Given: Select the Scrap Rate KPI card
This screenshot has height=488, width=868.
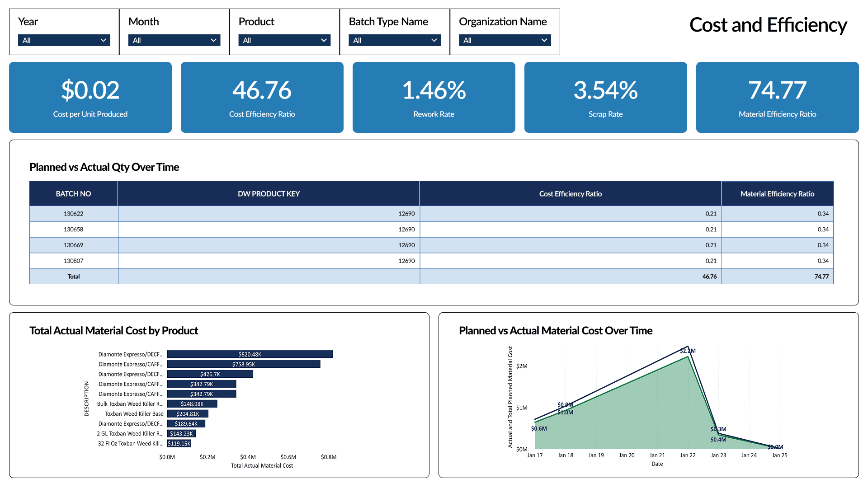Looking at the screenshot, I should (605, 97).
